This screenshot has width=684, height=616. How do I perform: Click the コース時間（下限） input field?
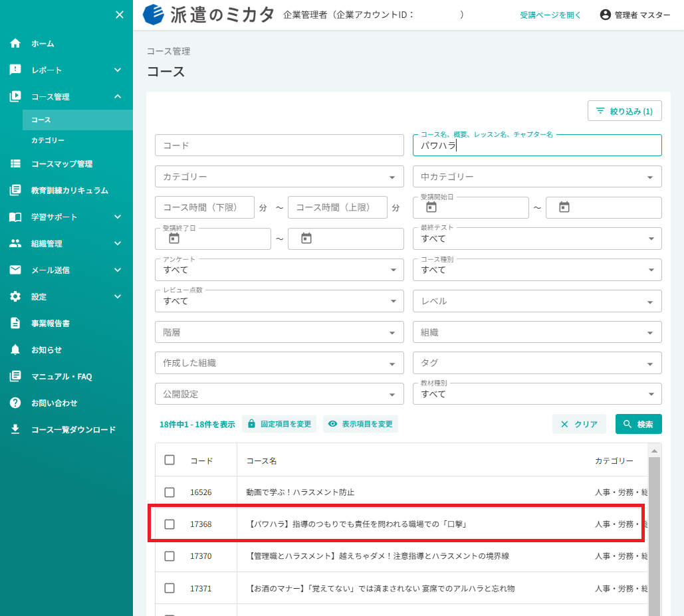205,207
